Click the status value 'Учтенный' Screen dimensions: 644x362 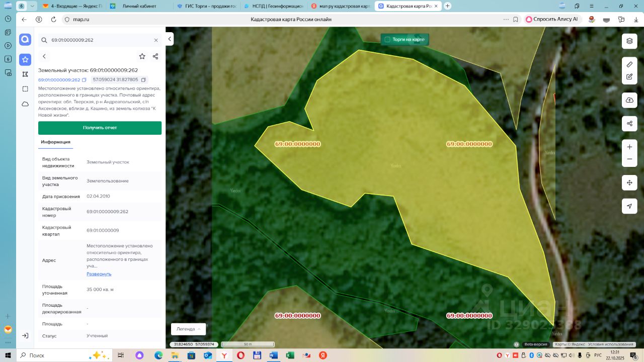tap(97, 336)
